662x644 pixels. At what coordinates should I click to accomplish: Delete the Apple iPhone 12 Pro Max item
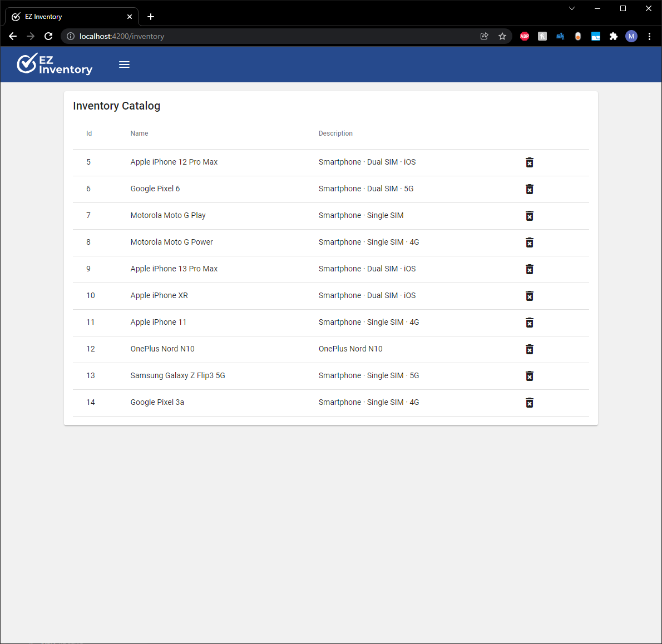pyautogui.click(x=529, y=162)
